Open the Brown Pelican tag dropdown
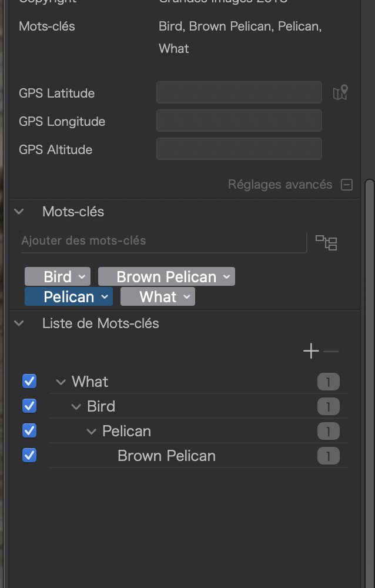 (x=226, y=277)
